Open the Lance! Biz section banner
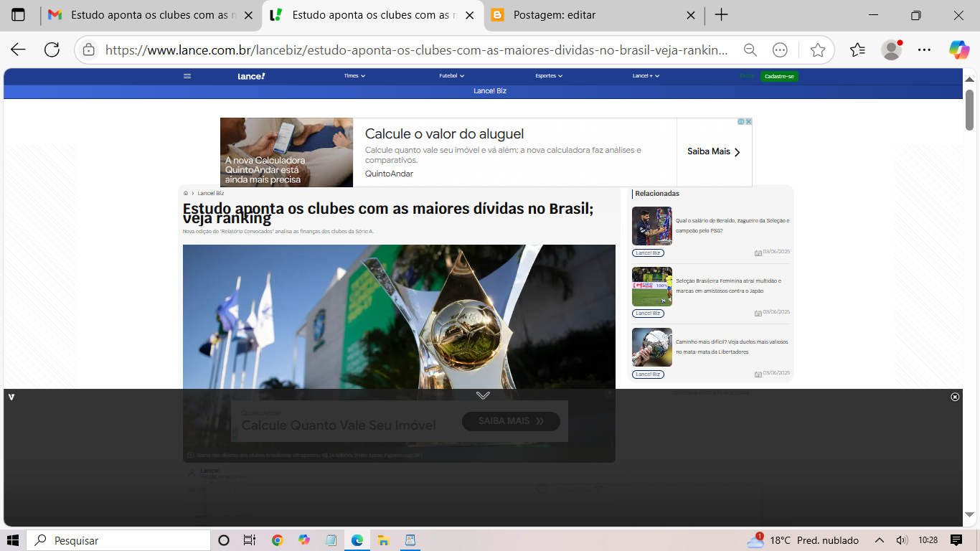Image resolution: width=980 pixels, height=551 pixels. point(490,91)
